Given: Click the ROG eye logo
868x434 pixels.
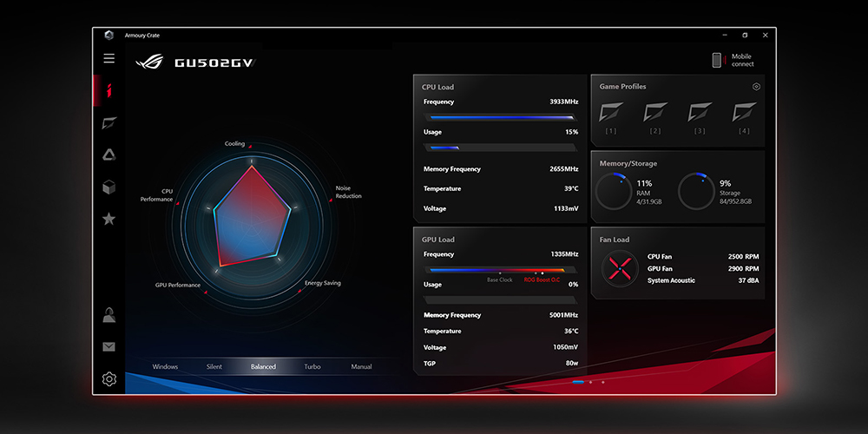Looking at the screenshot, I should [149, 62].
